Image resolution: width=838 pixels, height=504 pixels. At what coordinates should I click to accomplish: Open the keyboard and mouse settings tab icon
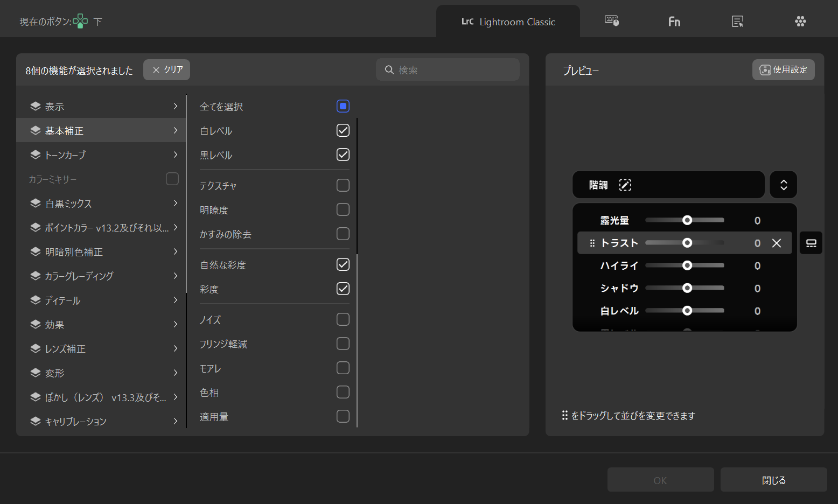pos(611,21)
